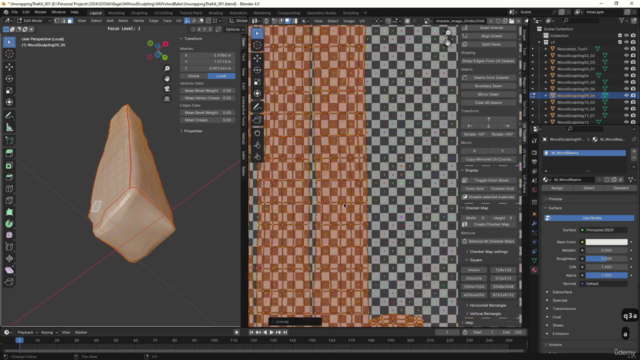Select the Spin tool
This screenshot has width=640, height=360.
9,224
